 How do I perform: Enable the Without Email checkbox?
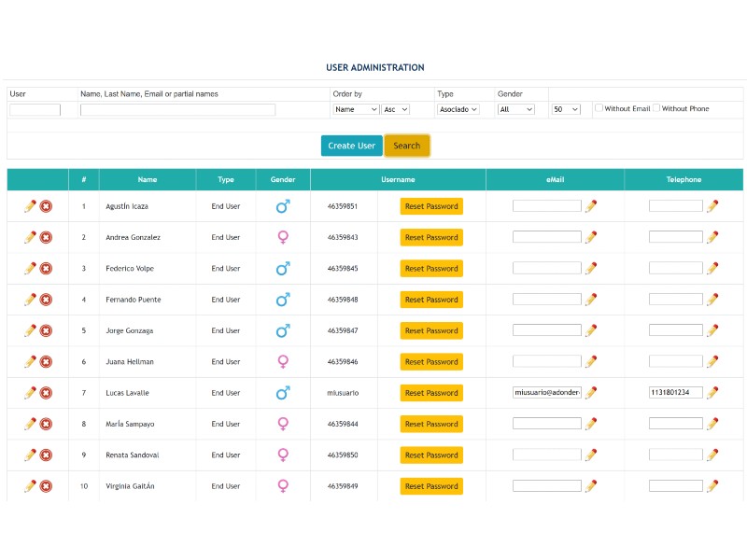[x=599, y=108]
